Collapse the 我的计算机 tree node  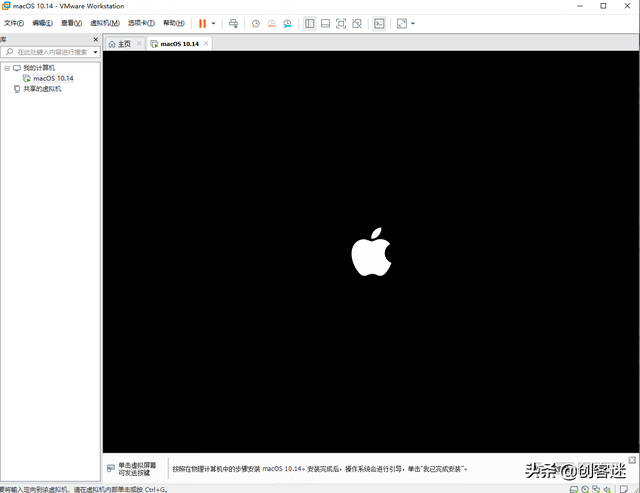[x=7, y=68]
